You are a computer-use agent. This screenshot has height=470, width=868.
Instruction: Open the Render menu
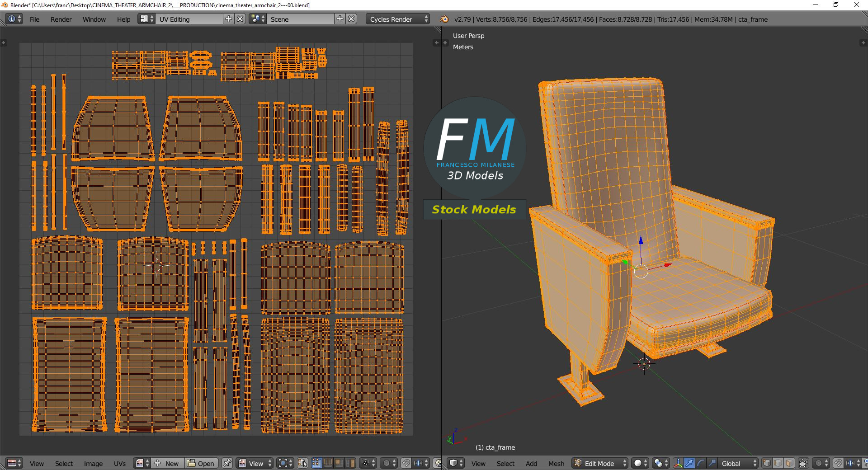point(61,19)
